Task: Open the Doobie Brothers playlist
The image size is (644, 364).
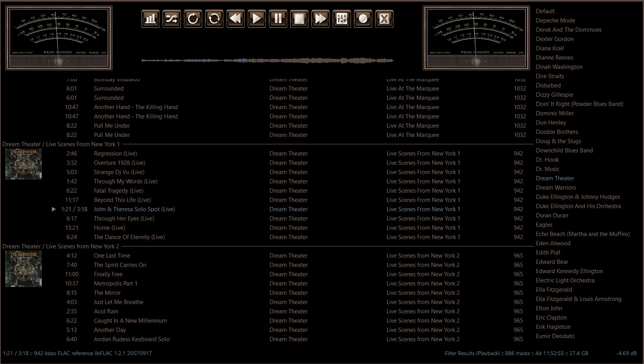Action: point(557,132)
